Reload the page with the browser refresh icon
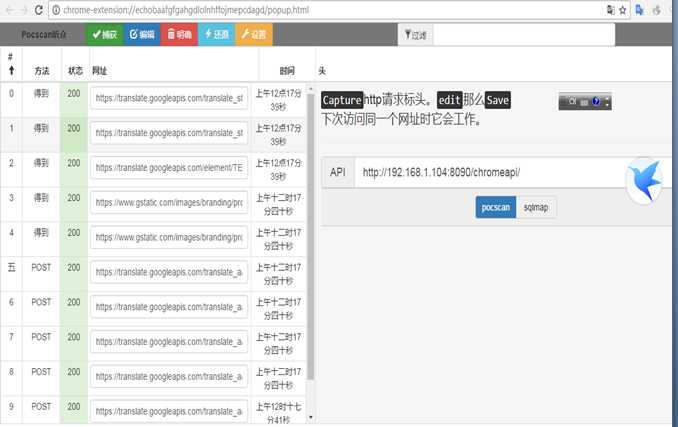 click(38, 10)
